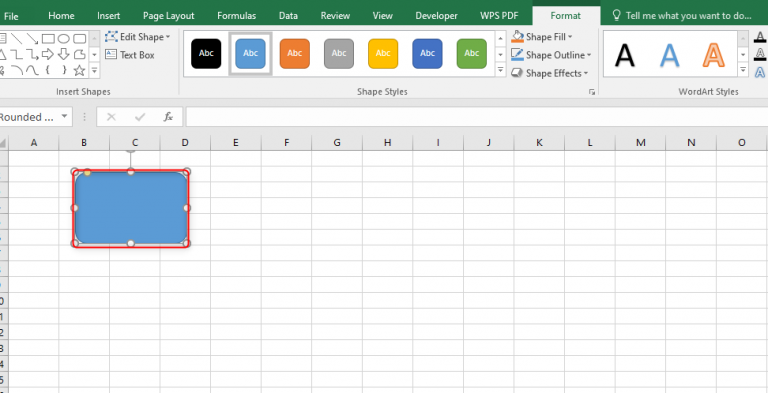Image resolution: width=768 pixels, height=393 pixels.
Task: Switch to the Page Layout tab
Action: click(x=168, y=16)
